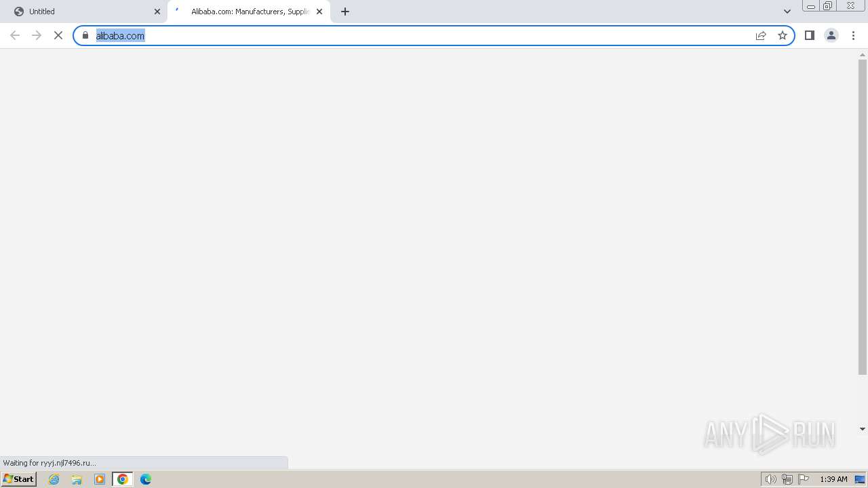
Task: Open a new browser tab
Action: point(345,12)
